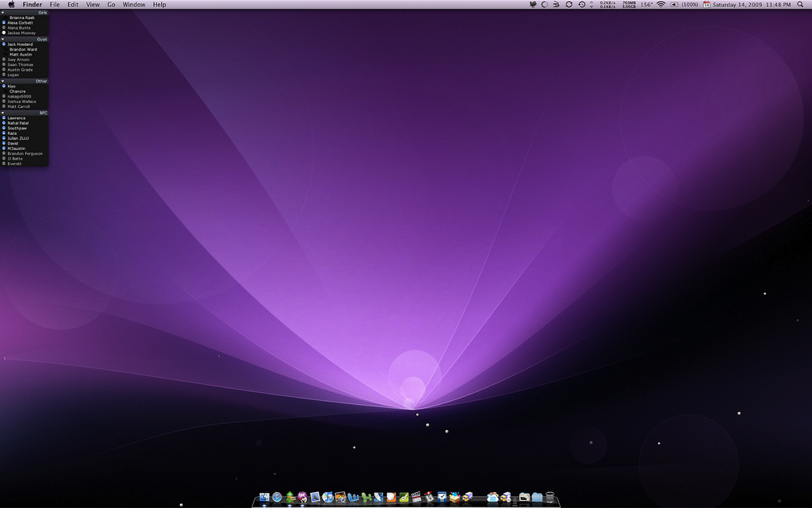Collapse the BFC contact group
Viewport: 812px width, 508px height.
(3, 113)
